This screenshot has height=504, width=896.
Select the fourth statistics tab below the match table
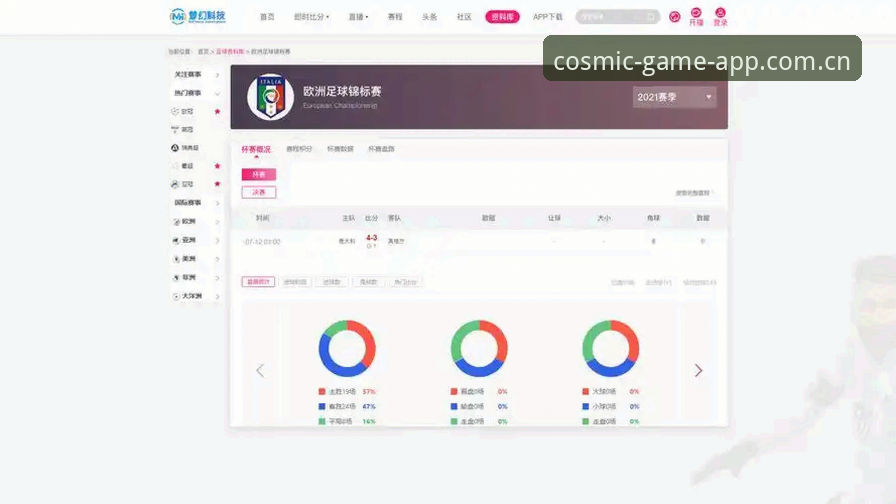(368, 282)
